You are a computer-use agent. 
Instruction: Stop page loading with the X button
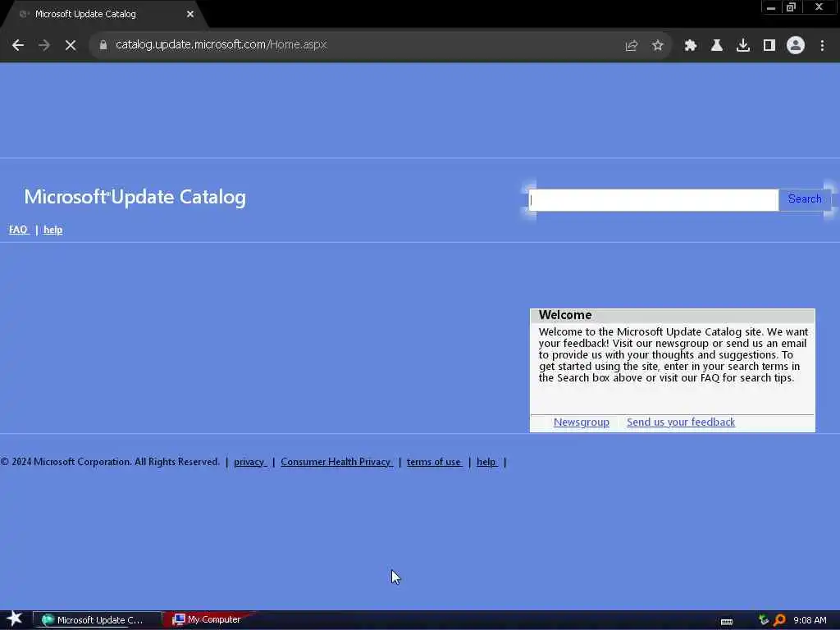click(x=71, y=45)
